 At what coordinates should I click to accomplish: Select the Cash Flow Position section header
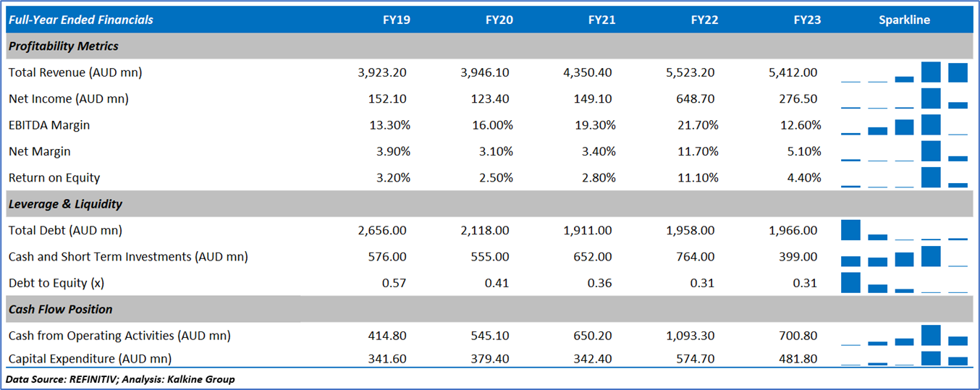pyautogui.click(x=61, y=309)
